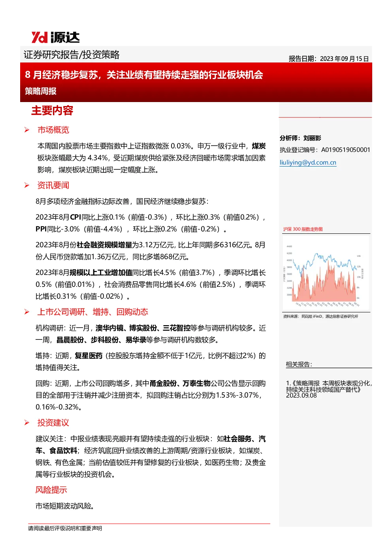Click the section heading 投资建议
Viewport: 392px width, 555px height.
pos(53,422)
